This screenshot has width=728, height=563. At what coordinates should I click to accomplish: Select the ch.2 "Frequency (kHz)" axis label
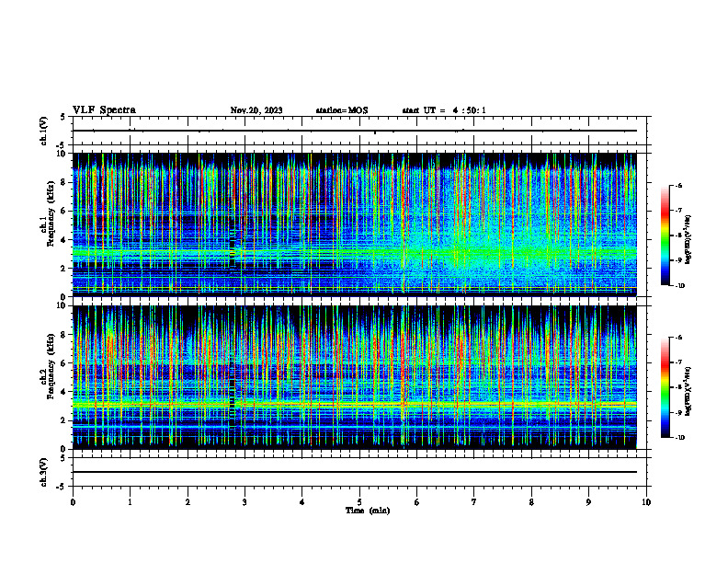point(50,366)
